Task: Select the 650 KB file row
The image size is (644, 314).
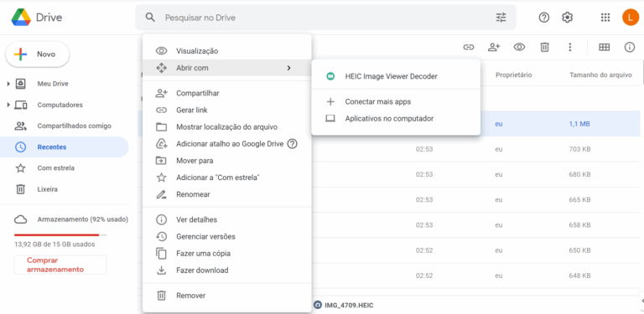Action: click(475, 250)
